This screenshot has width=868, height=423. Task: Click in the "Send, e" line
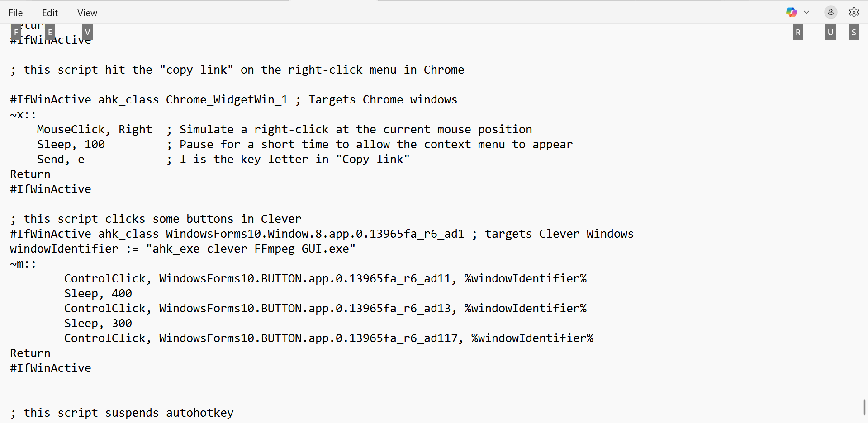[x=61, y=160]
